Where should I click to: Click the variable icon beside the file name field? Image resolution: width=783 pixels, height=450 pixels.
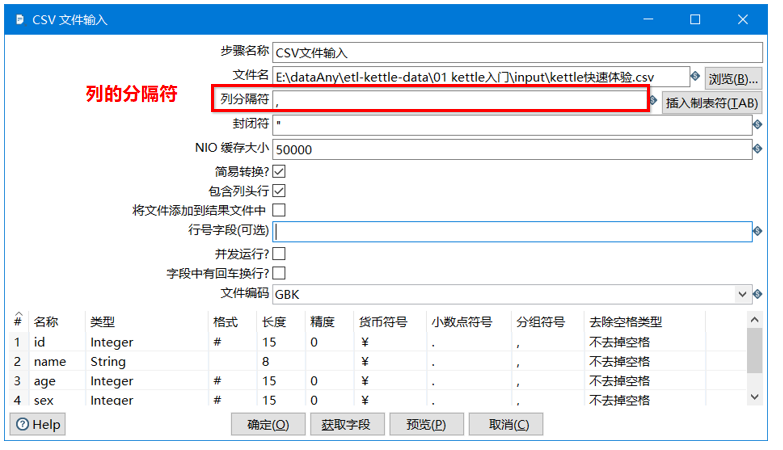click(x=695, y=76)
